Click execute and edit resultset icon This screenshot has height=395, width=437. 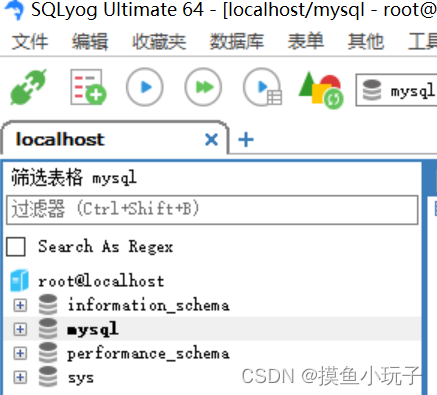coord(263,87)
